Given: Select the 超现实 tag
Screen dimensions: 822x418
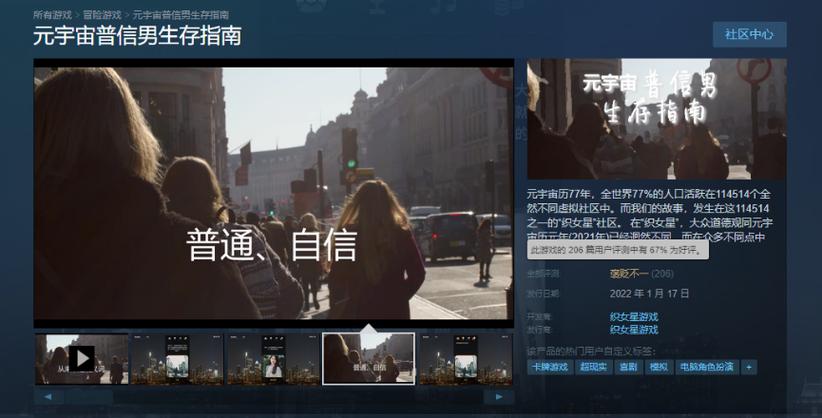Looking at the screenshot, I should tap(593, 367).
